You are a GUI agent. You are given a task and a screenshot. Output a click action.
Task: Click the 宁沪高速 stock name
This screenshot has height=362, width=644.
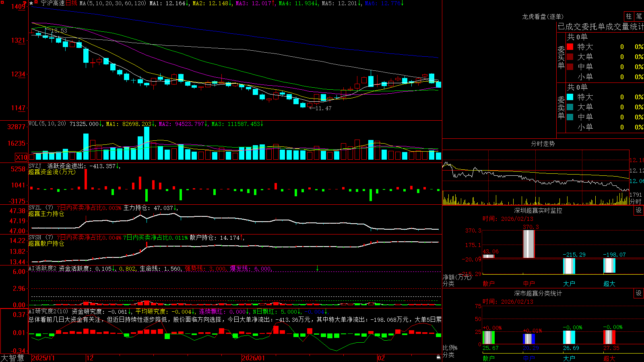[x=53, y=3]
